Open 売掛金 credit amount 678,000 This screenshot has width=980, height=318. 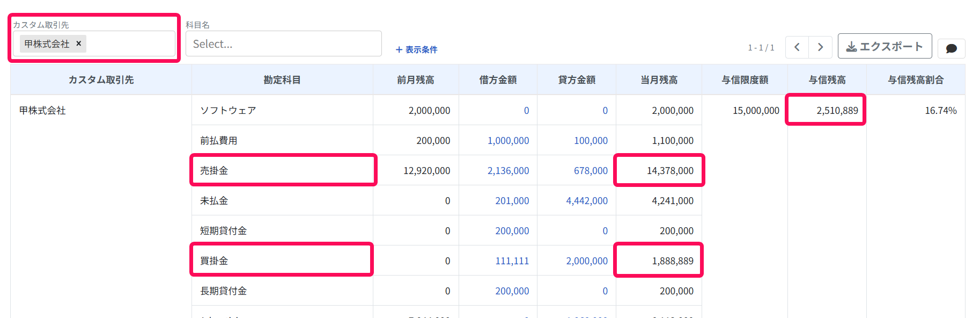591,170
